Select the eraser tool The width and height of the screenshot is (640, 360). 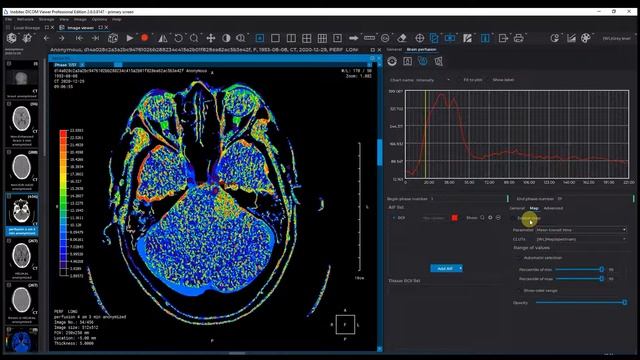point(402,38)
